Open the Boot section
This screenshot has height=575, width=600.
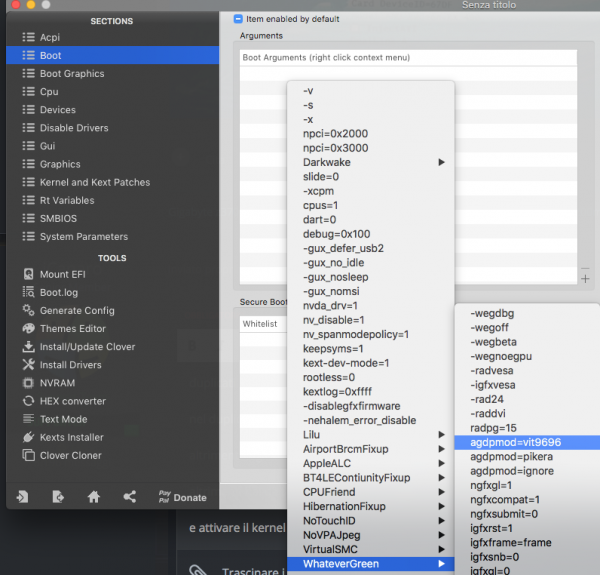click(x=112, y=55)
